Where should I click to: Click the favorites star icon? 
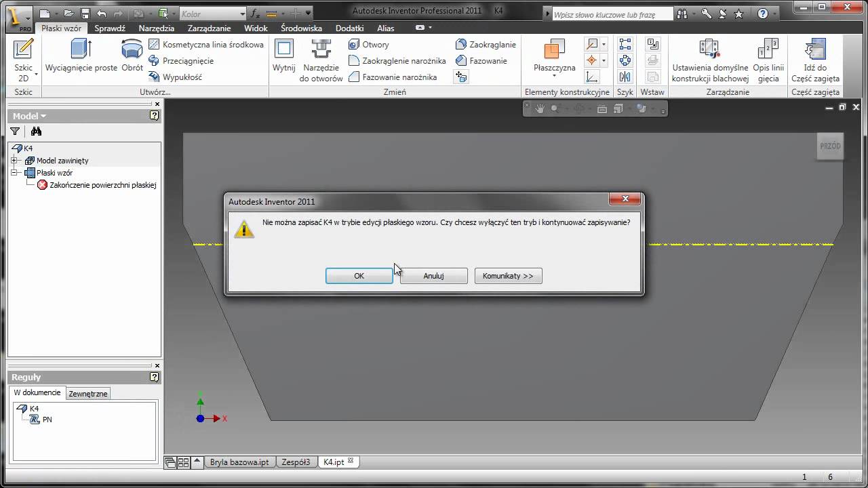[x=739, y=14]
